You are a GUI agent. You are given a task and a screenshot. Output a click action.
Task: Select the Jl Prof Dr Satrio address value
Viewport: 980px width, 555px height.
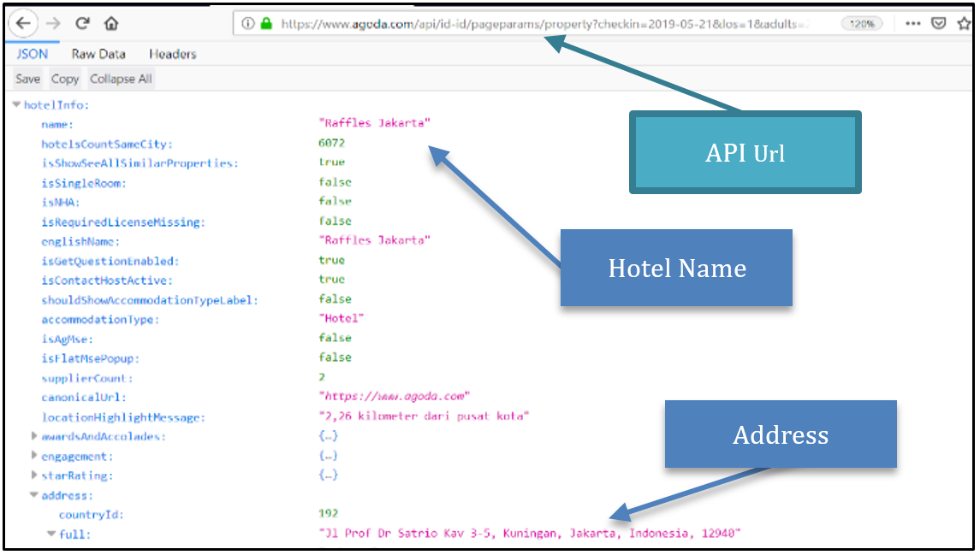530,533
